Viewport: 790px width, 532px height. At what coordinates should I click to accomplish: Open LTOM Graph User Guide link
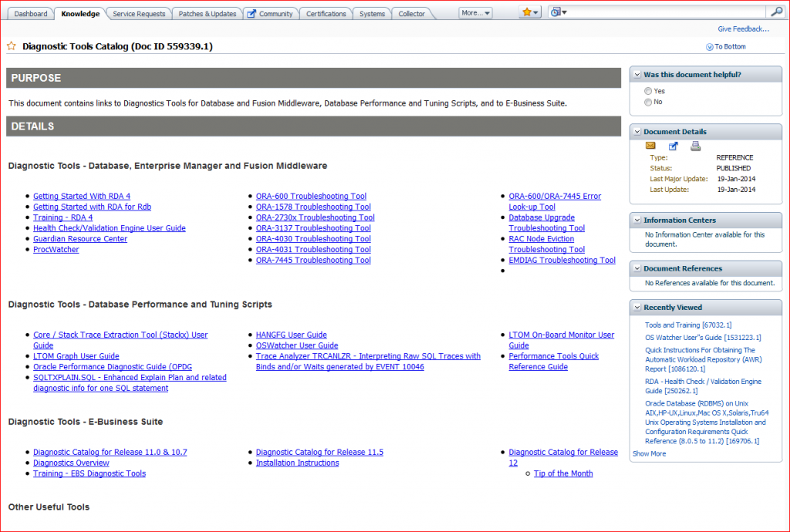pos(76,356)
